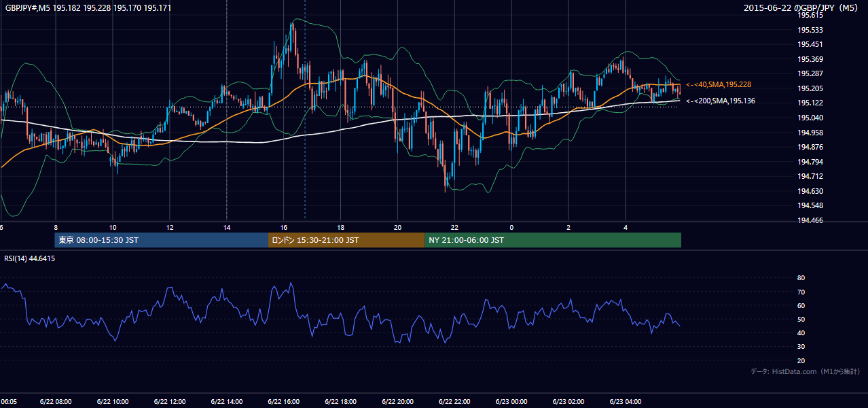Click hour 12 on price chart time axis

click(x=169, y=227)
